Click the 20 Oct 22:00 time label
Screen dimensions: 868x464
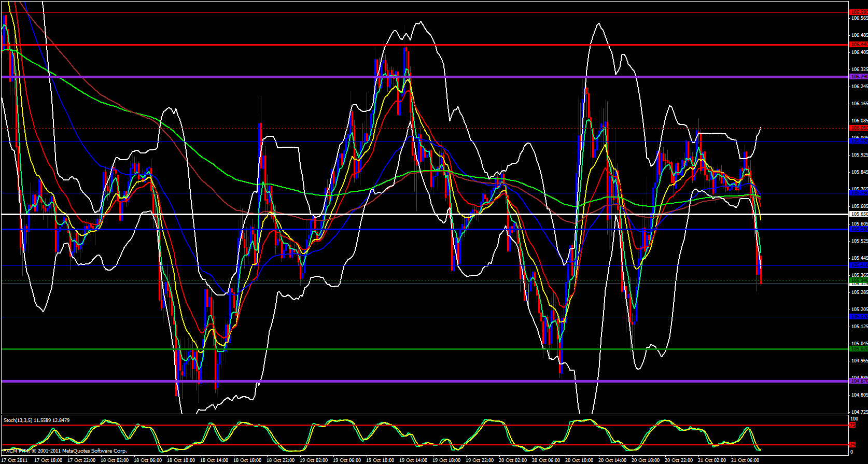pos(679,460)
